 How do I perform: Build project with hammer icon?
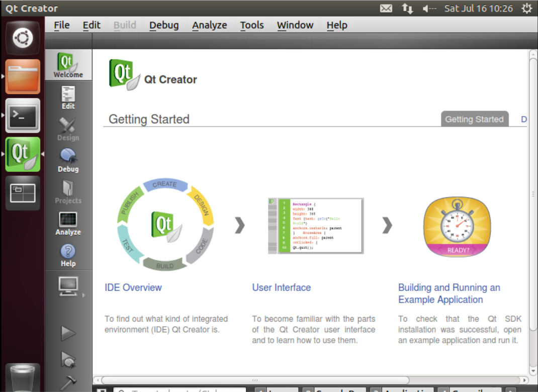(x=68, y=383)
